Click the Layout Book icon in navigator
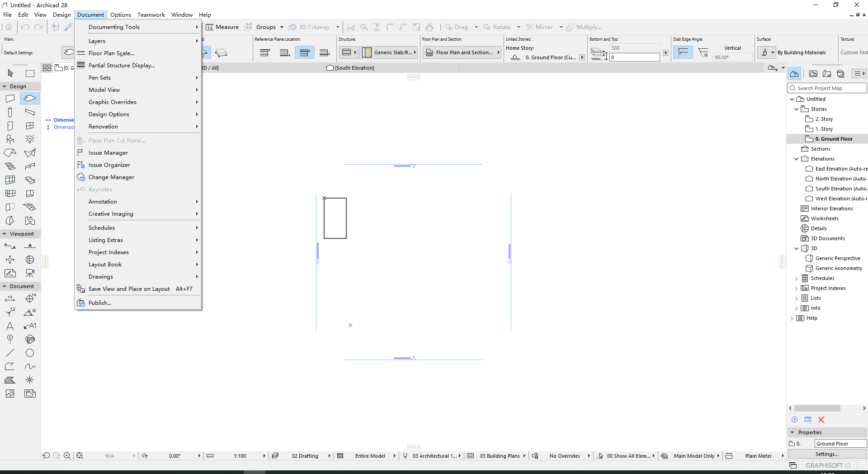Screen dimensions: 868x474 (827, 74)
